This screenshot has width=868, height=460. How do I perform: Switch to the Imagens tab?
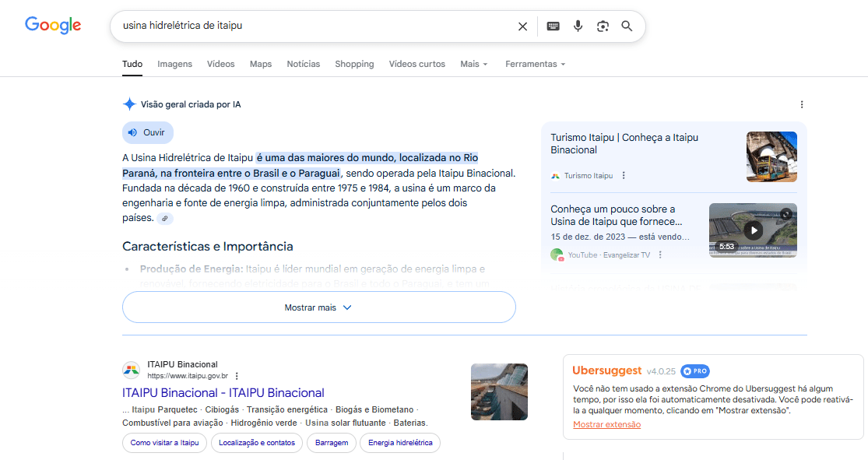tap(174, 64)
